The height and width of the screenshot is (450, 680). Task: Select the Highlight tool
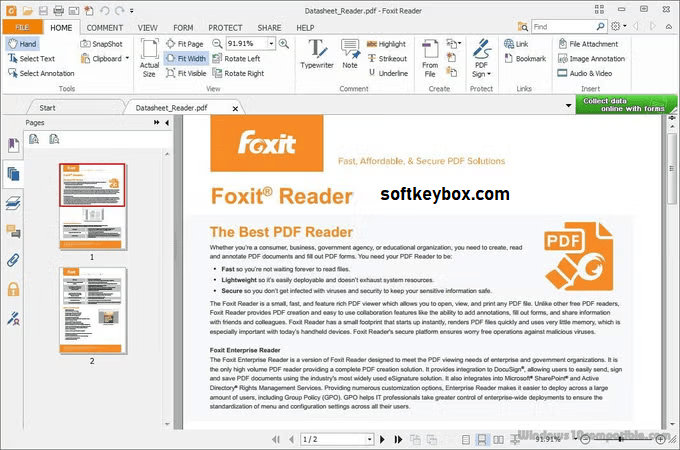point(386,44)
